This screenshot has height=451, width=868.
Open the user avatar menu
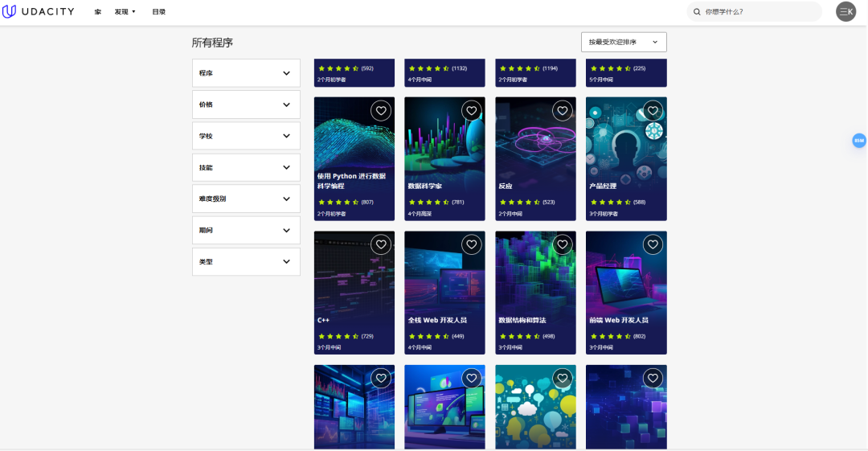coord(845,11)
